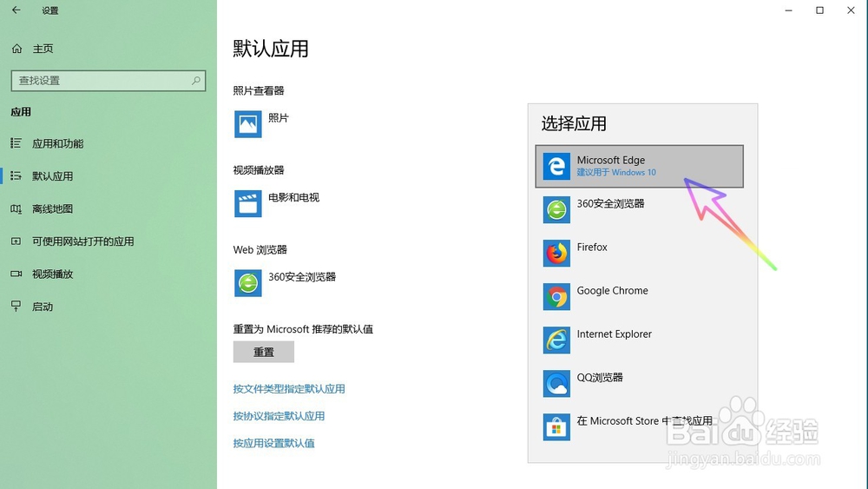Choose the QQ浏览器 icon

(556, 384)
